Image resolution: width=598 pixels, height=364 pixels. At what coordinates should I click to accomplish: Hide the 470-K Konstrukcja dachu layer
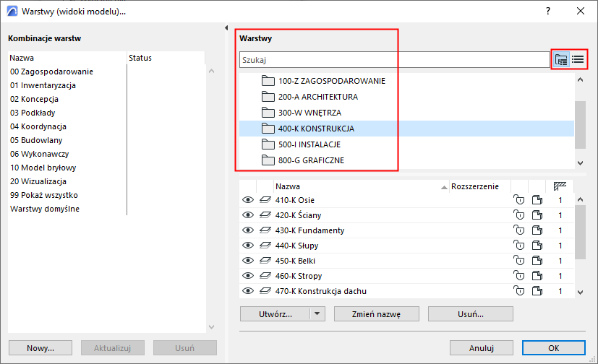coord(248,291)
